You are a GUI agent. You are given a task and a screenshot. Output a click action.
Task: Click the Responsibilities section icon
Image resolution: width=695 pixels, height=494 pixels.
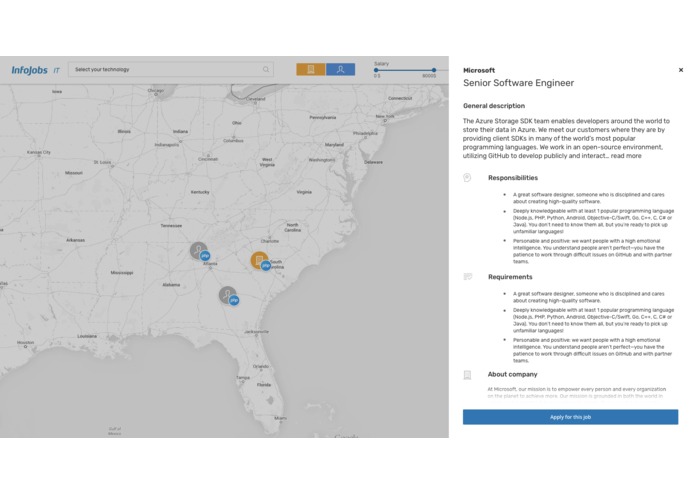(x=467, y=178)
